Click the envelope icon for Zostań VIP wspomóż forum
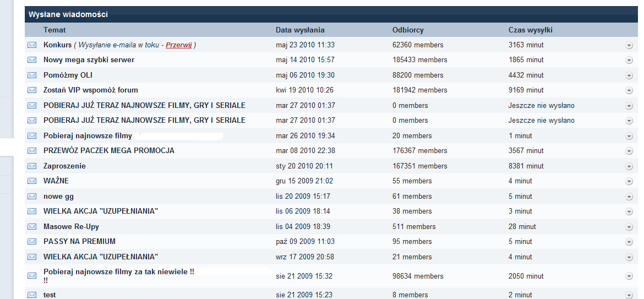This screenshot has width=644, height=299. click(x=31, y=90)
